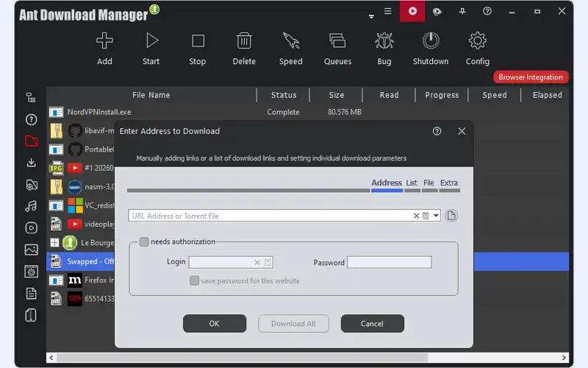Enable needs authorization checkbox
This screenshot has width=588, height=368.
click(x=144, y=241)
